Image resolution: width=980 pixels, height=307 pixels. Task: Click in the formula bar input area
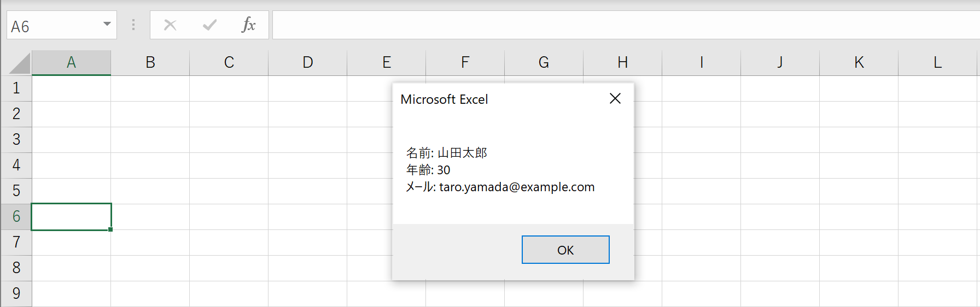coord(626,25)
